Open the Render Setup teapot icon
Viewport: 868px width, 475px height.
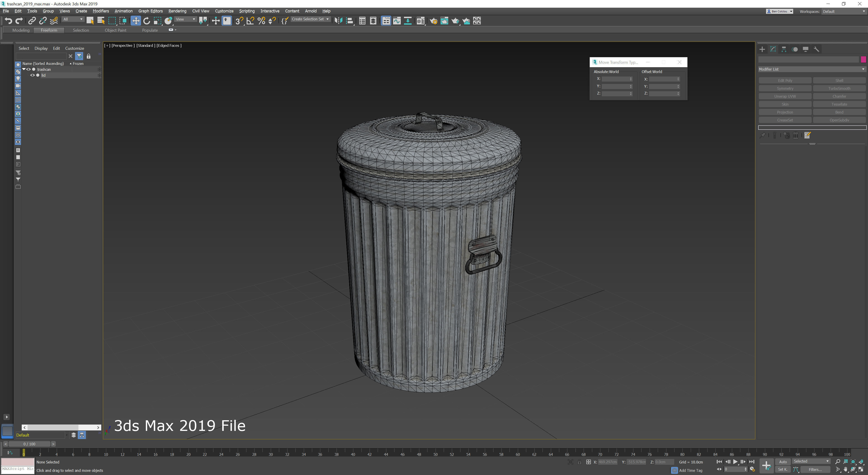tap(433, 21)
